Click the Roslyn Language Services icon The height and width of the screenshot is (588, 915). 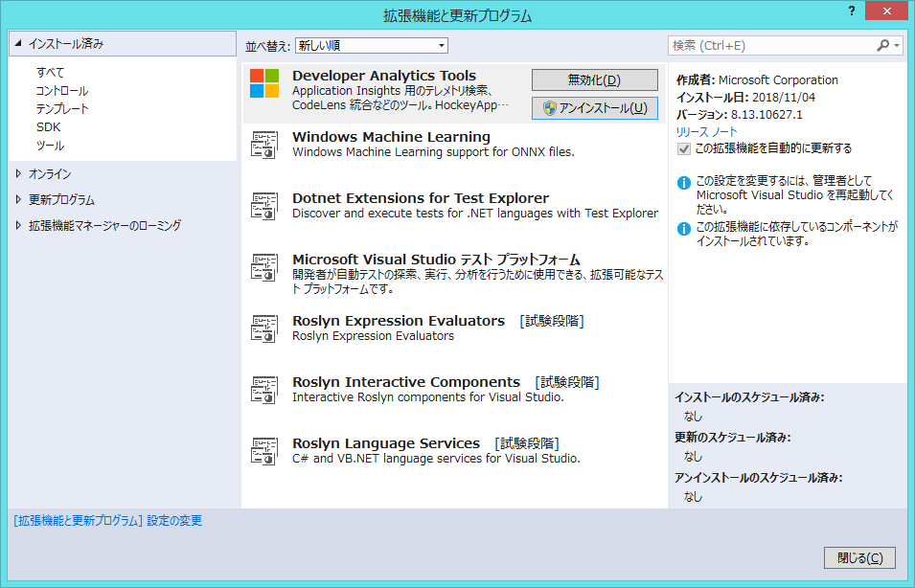(264, 451)
